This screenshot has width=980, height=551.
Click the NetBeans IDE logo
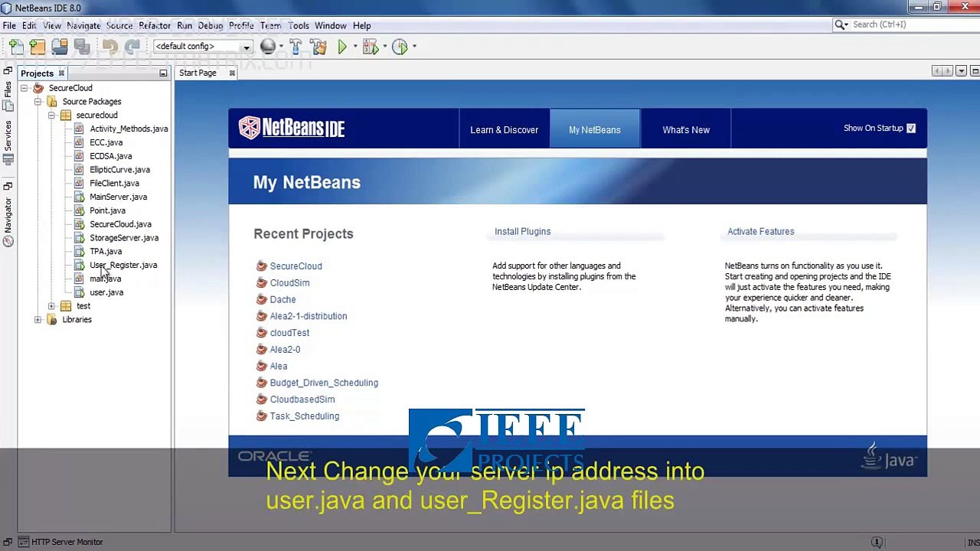tap(292, 128)
